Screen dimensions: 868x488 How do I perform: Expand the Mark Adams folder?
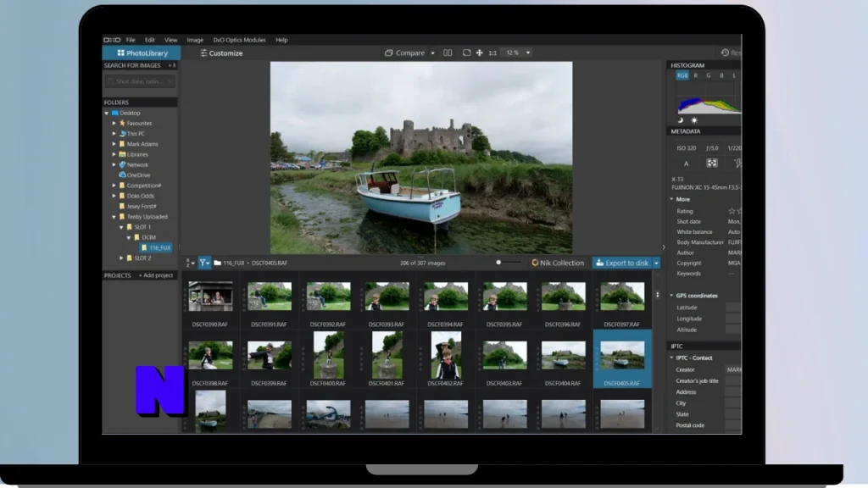point(114,144)
